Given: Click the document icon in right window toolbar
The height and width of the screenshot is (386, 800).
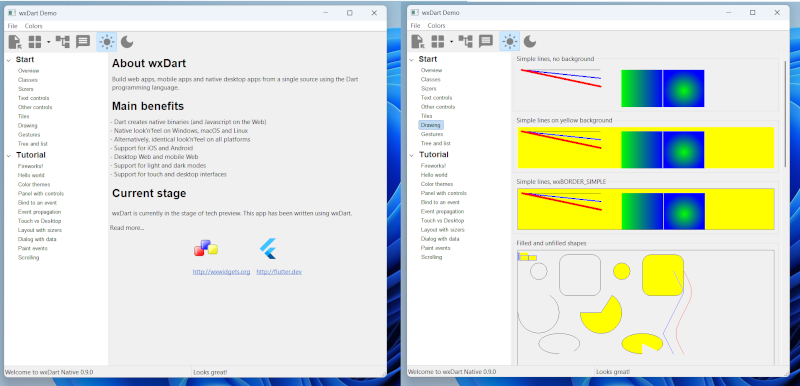Looking at the screenshot, I should (x=418, y=41).
